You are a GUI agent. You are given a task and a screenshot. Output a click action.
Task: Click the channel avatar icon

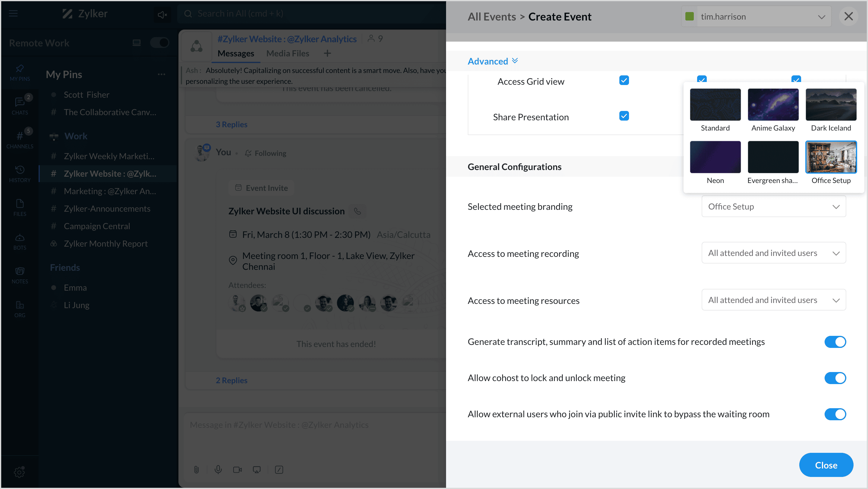point(197,46)
